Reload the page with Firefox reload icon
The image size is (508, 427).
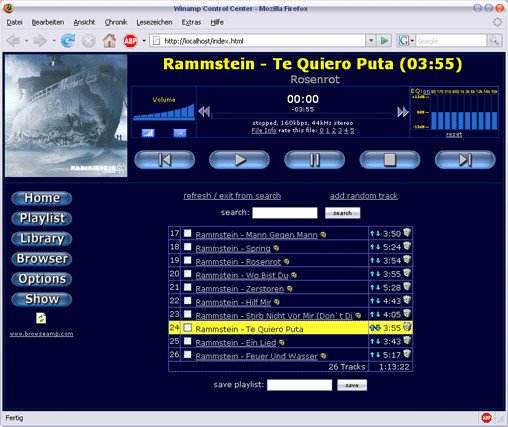pyautogui.click(x=68, y=41)
